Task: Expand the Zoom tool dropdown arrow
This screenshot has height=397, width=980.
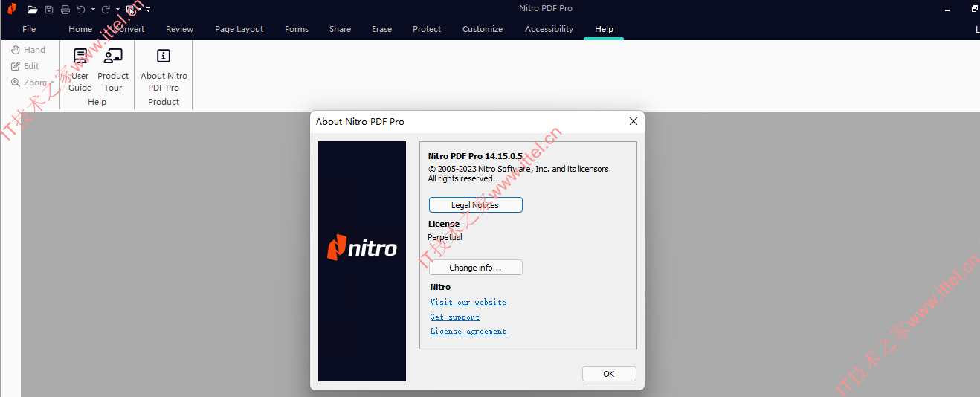Action: coord(53,83)
